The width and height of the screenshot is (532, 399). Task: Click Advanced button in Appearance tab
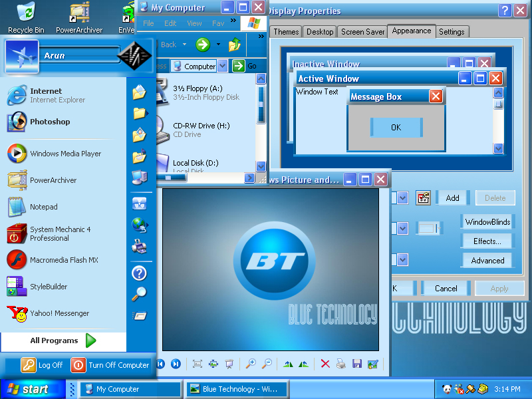(487, 261)
